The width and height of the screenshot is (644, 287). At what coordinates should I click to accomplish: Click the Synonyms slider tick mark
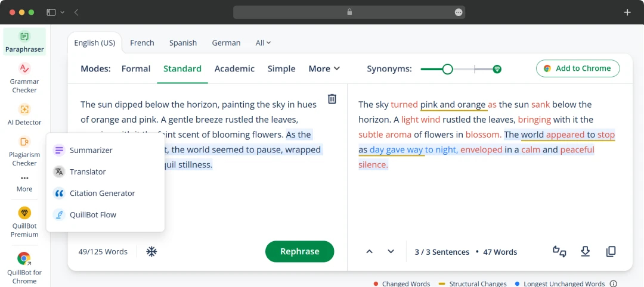475,69
